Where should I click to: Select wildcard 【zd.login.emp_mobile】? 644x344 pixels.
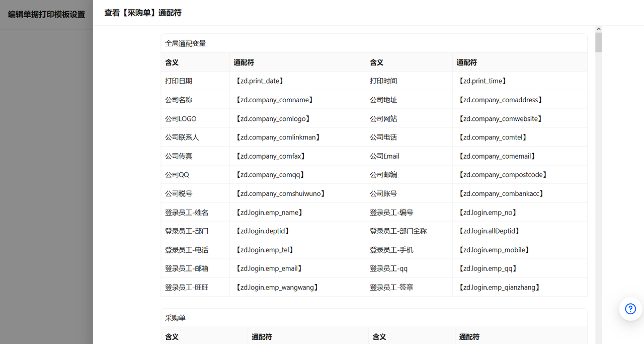494,250
